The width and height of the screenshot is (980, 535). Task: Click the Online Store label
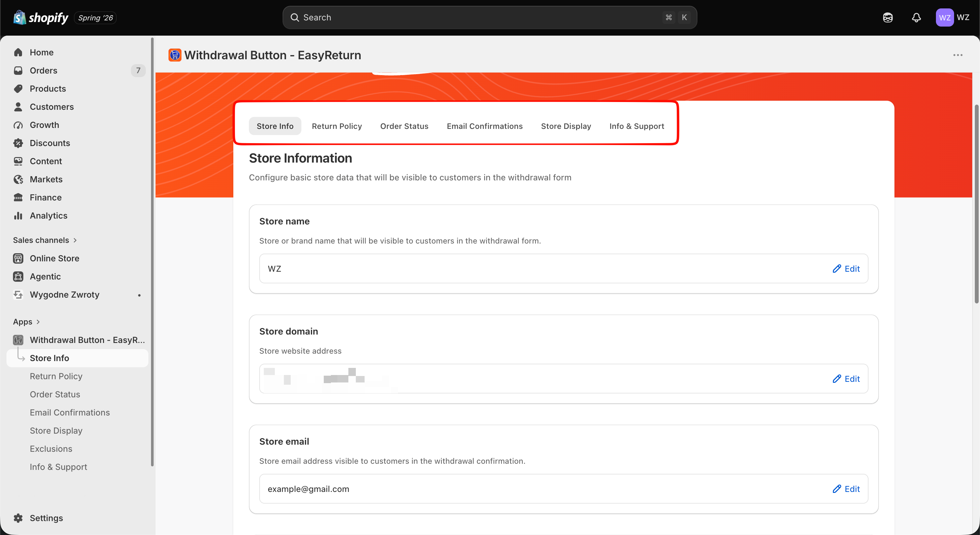54,258
